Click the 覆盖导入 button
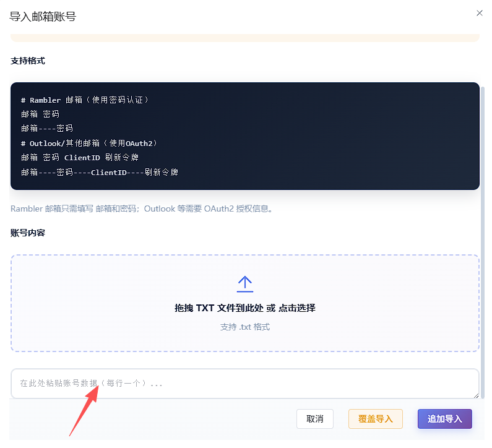This screenshot has width=492, height=448. tap(375, 419)
